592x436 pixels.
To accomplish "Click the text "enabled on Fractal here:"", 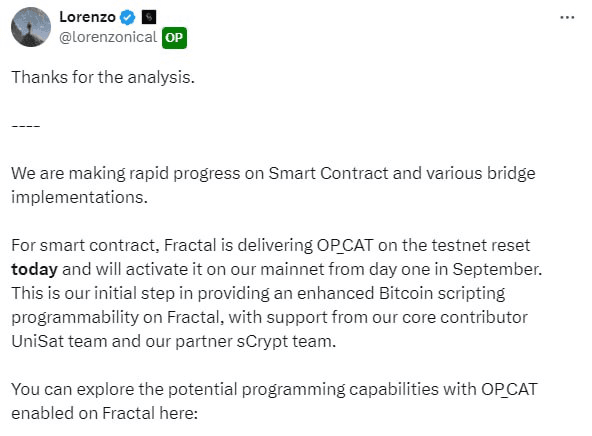I will point(105,413).
